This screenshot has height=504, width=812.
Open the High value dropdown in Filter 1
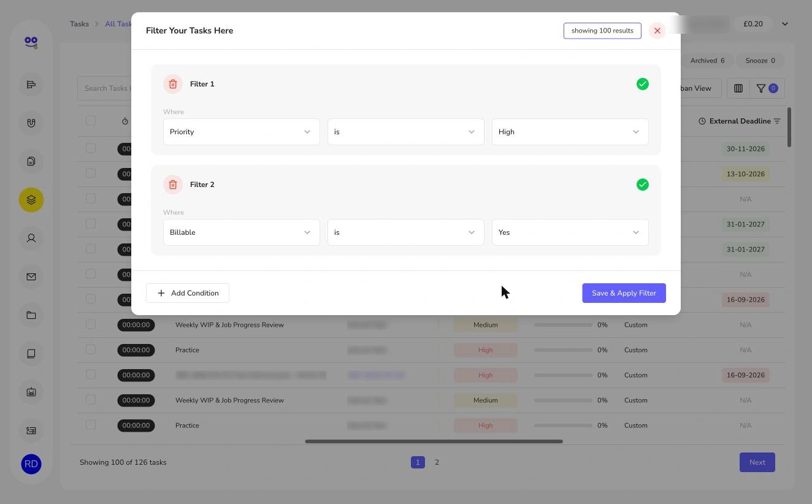(570, 132)
